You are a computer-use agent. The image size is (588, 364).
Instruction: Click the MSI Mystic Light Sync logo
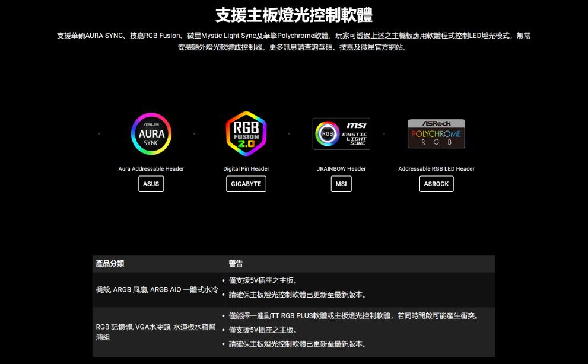(341, 134)
